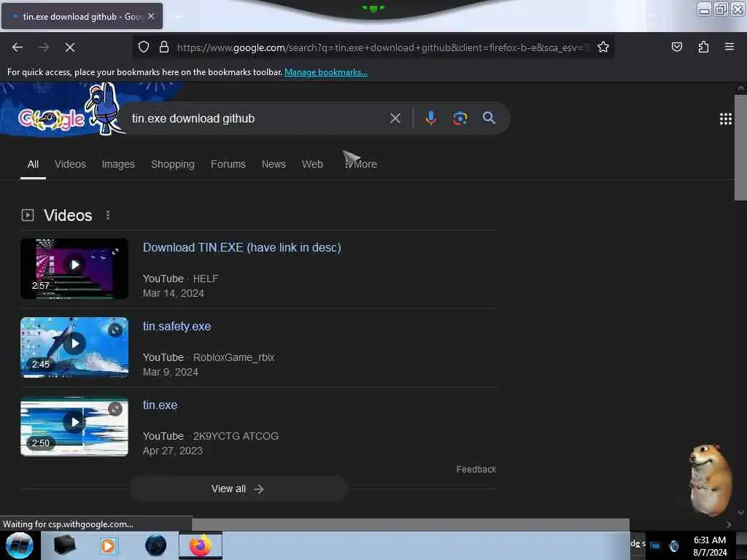Open the Firefox hamburger menu
Image resolution: width=747 pixels, height=560 pixels.
pos(729,47)
